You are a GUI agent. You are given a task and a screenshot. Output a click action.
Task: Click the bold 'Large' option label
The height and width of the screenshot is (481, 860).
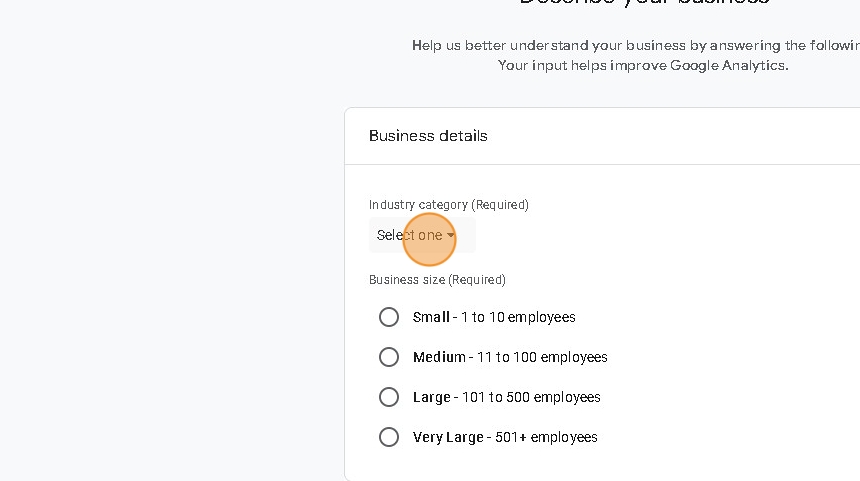(431, 397)
